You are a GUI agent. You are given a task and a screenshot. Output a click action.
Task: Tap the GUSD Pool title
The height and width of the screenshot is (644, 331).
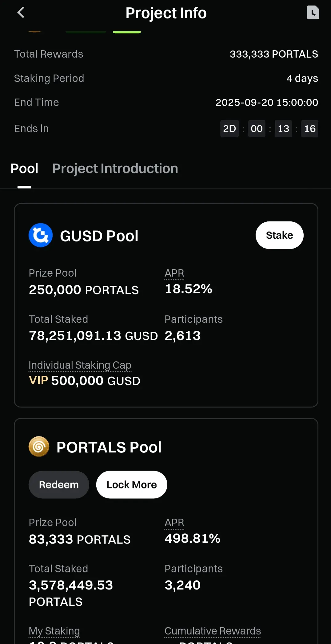[x=99, y=236]
